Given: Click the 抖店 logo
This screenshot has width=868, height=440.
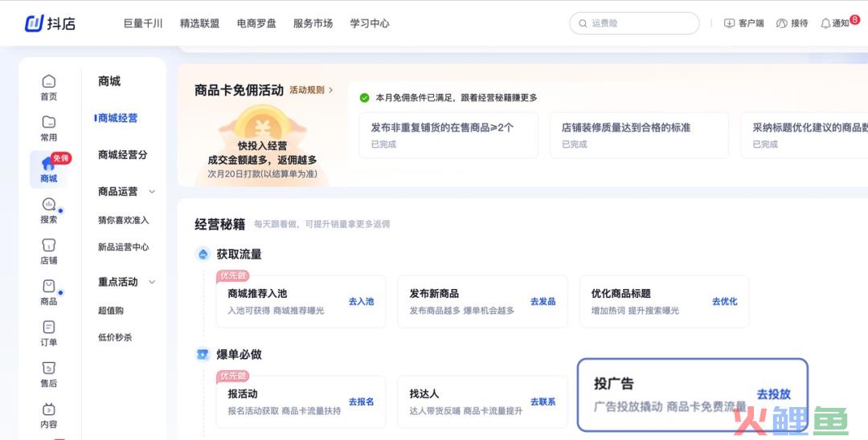Looking at the screenshot, I should pos(50,23).
